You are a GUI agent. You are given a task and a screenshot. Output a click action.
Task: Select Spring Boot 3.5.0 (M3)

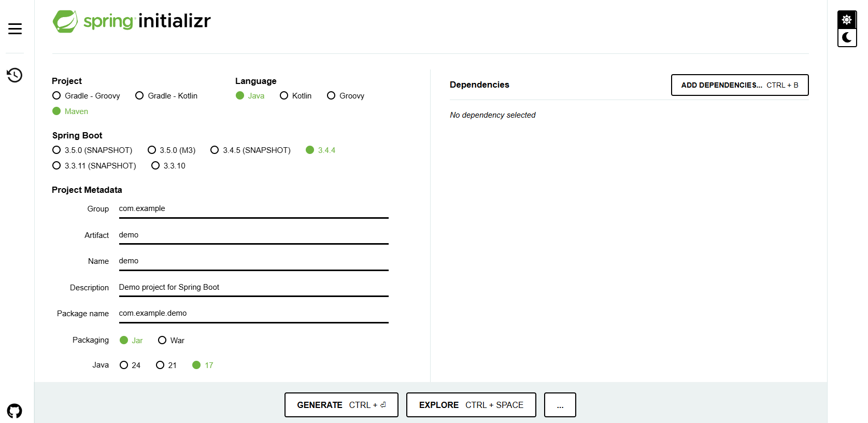pos(172,150)
